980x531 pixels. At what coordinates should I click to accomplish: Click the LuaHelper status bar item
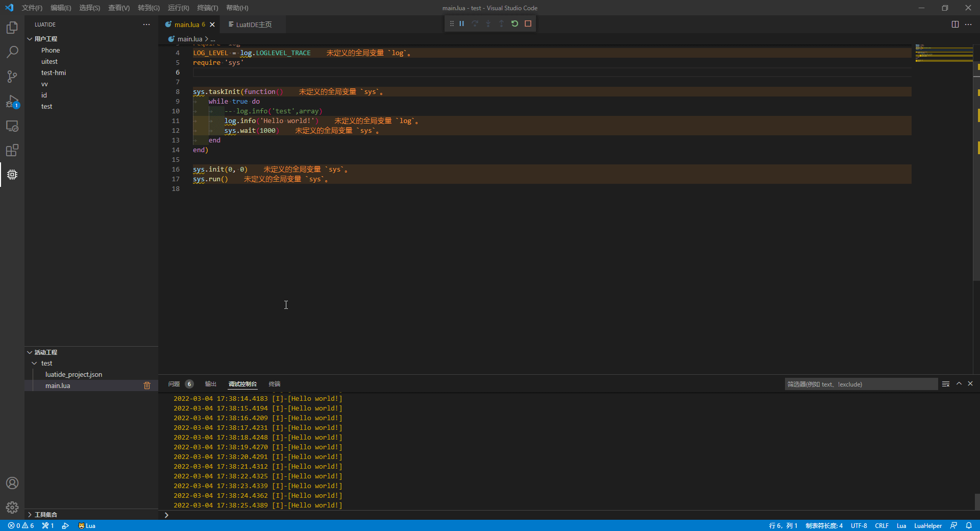point(928,525)
